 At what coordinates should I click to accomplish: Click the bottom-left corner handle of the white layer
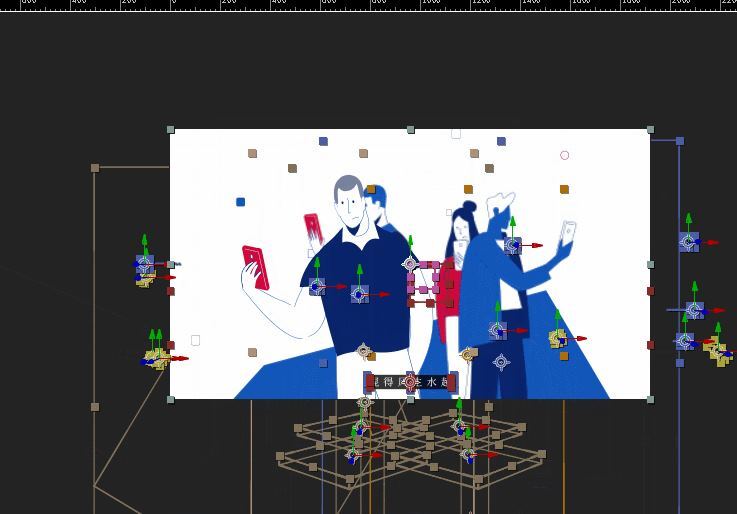[x=171, y=399]
